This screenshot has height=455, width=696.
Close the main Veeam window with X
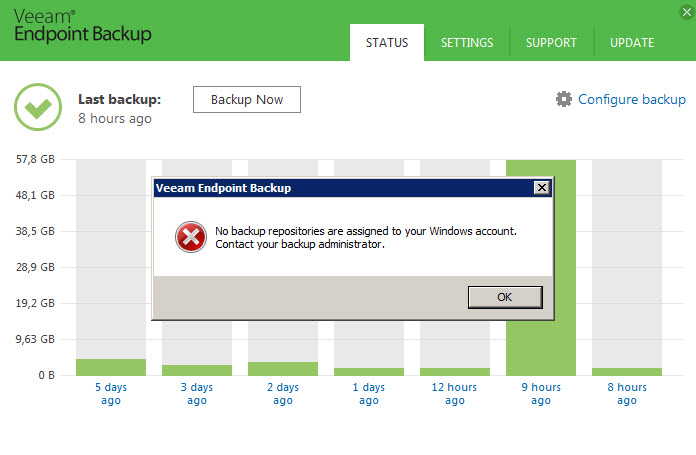tap(687, 12)
